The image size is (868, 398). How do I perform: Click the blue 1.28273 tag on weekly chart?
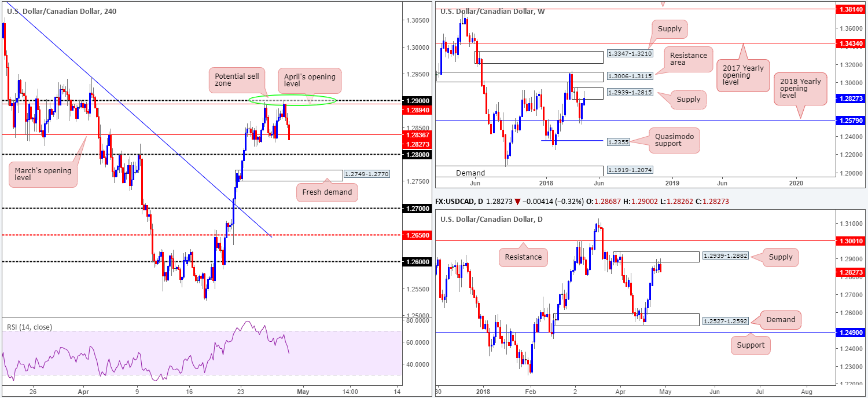851,100
